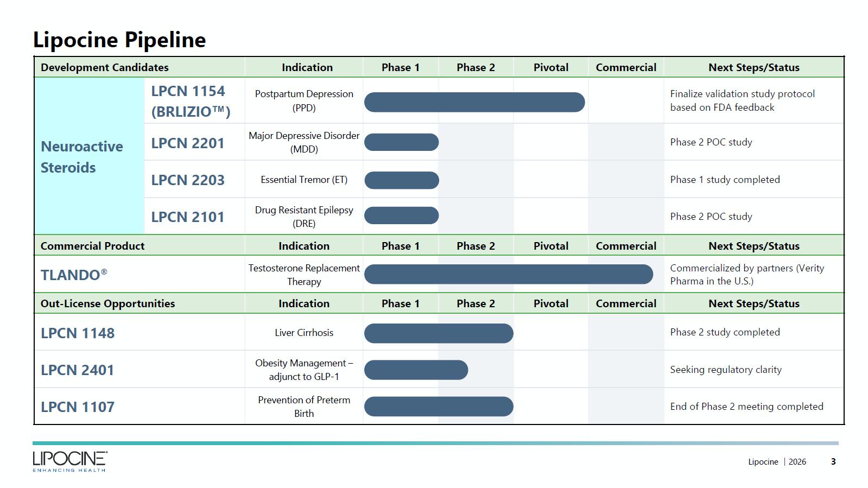
Task: Click "Indication" header in the Out-License Opportunities row
Action: point(304,303)
